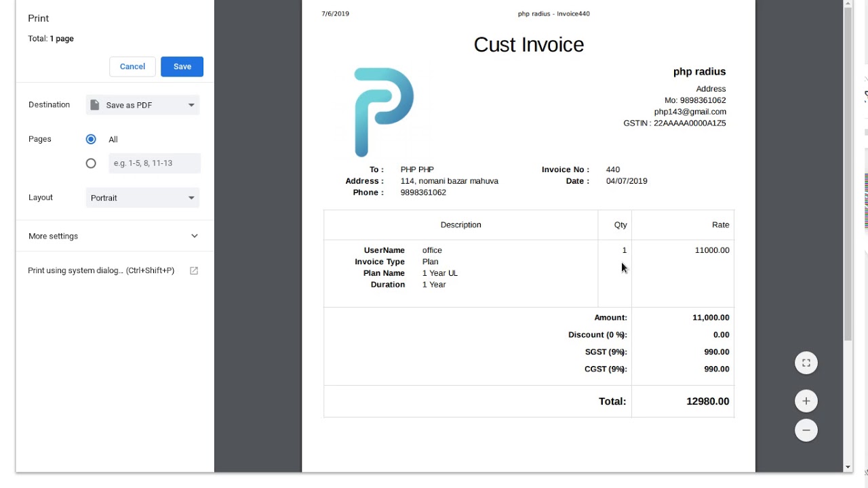Open the Layout Portrait dropdown
This screenshot has height=488, width=868.
point(142,198)
